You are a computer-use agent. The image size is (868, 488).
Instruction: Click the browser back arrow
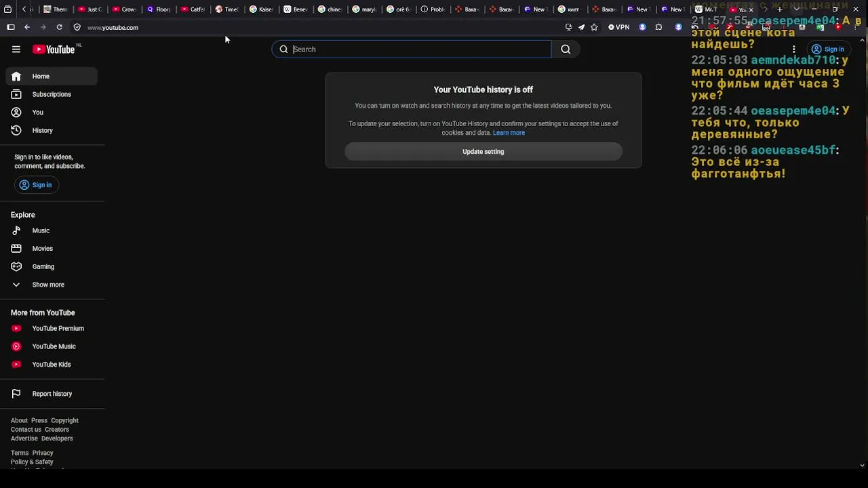27,27
